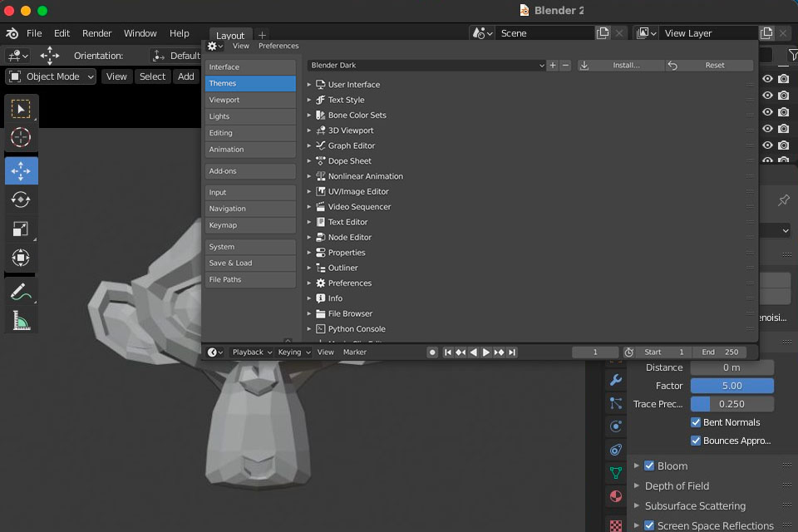Click the Modifier properties wrench icon

click(x=616, y=380)
